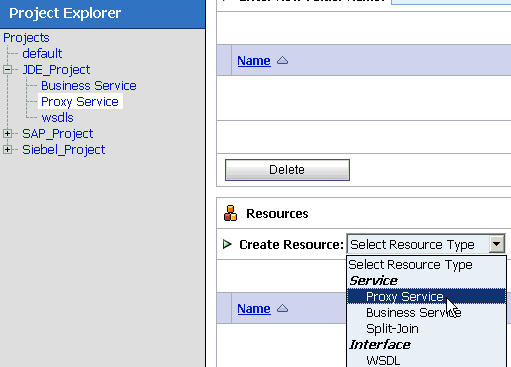Sort resources by Name column
The image size is (511, 367).
254,309
